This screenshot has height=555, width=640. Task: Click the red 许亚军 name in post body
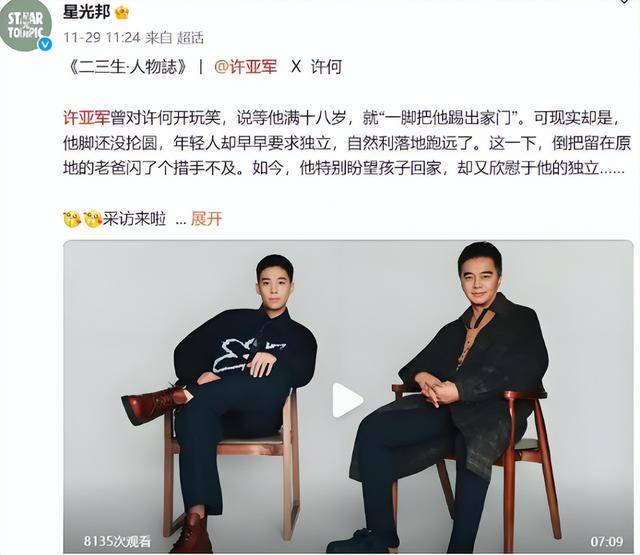pos(87,118)
